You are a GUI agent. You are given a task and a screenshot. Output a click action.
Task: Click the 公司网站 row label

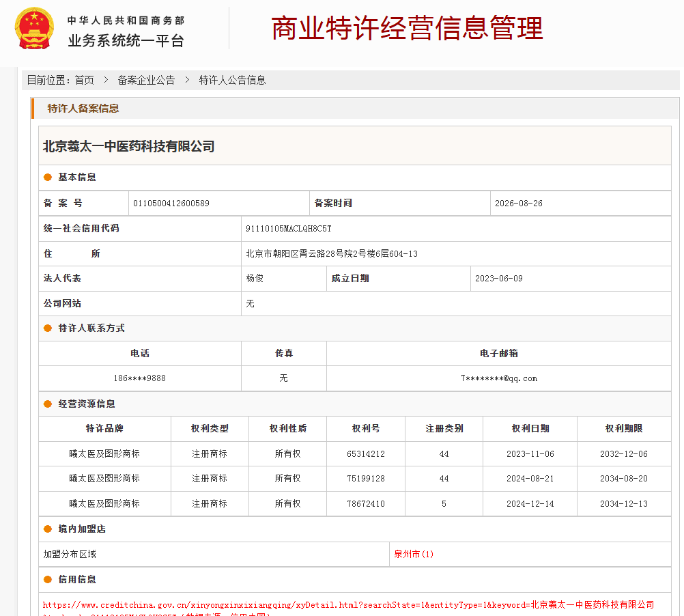pos(62,303)
